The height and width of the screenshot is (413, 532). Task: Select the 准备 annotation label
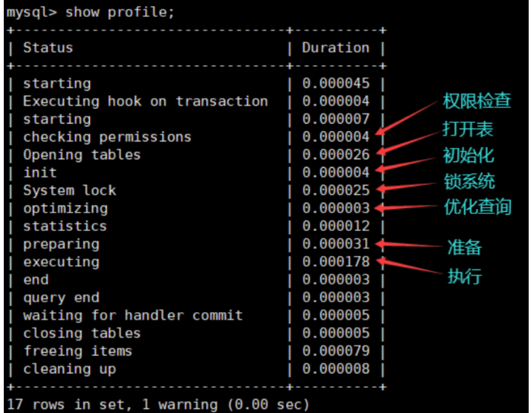click(465, 247)
